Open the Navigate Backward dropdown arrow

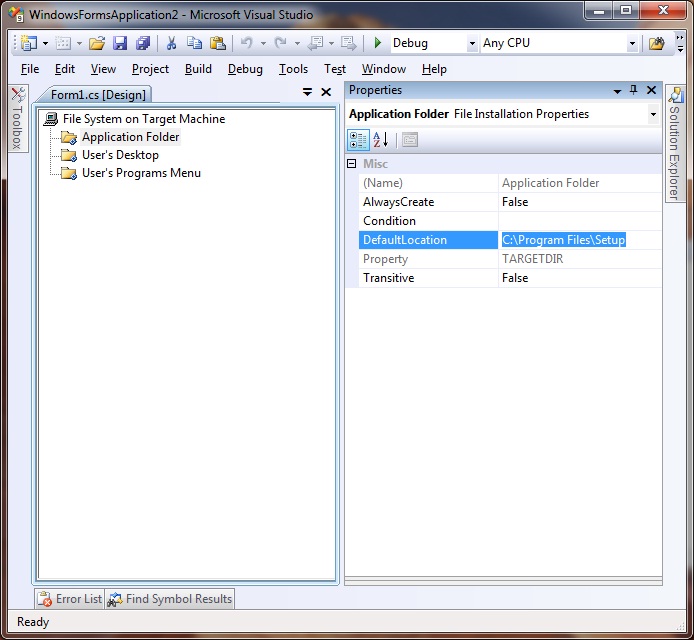coord(331,43)
